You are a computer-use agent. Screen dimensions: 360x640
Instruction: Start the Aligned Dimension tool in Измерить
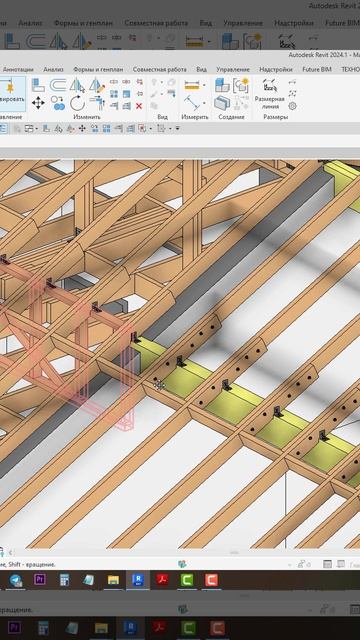pyautogui.click(x=191, y=102)
